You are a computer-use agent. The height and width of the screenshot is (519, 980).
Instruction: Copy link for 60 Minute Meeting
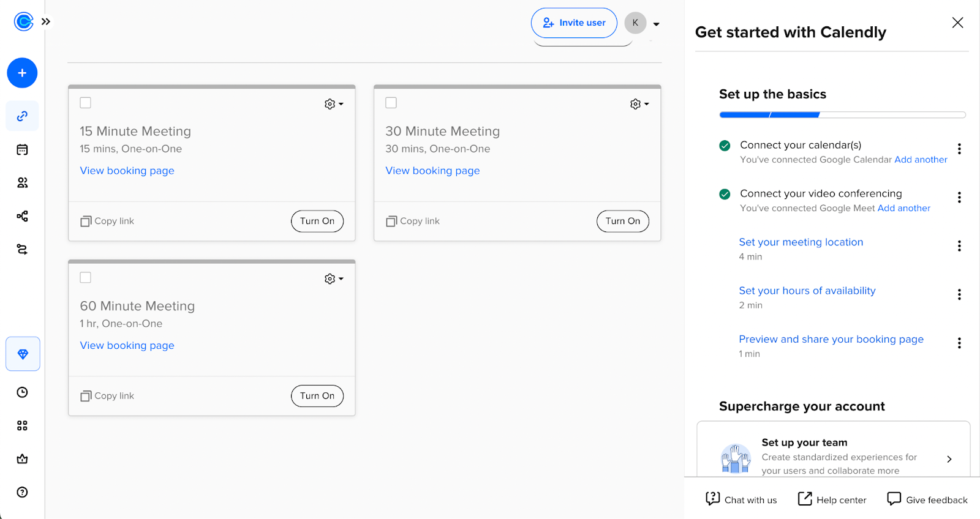coord(107,396)
